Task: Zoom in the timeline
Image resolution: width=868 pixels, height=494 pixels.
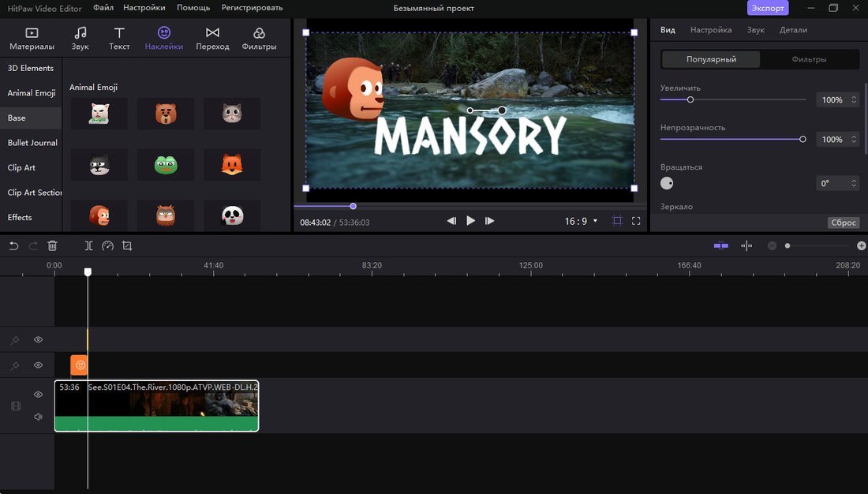Action: (x=862, y=245)
